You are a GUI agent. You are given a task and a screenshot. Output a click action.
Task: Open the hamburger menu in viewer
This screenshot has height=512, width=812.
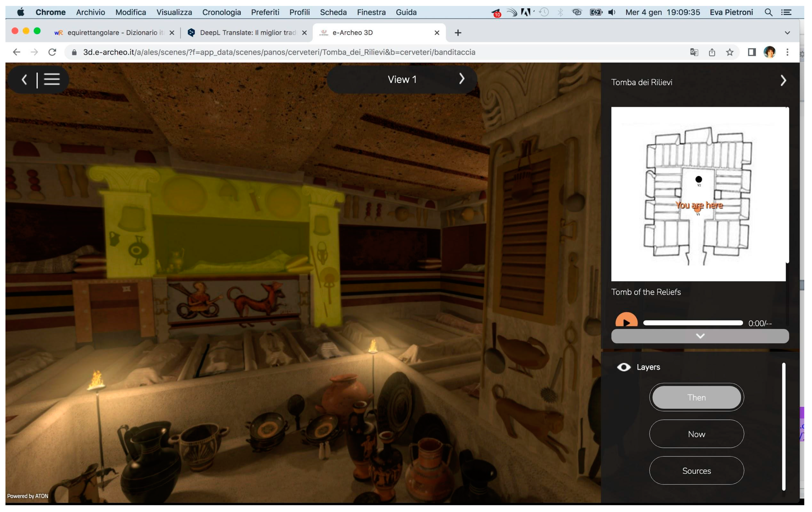[x=52, y=80]
